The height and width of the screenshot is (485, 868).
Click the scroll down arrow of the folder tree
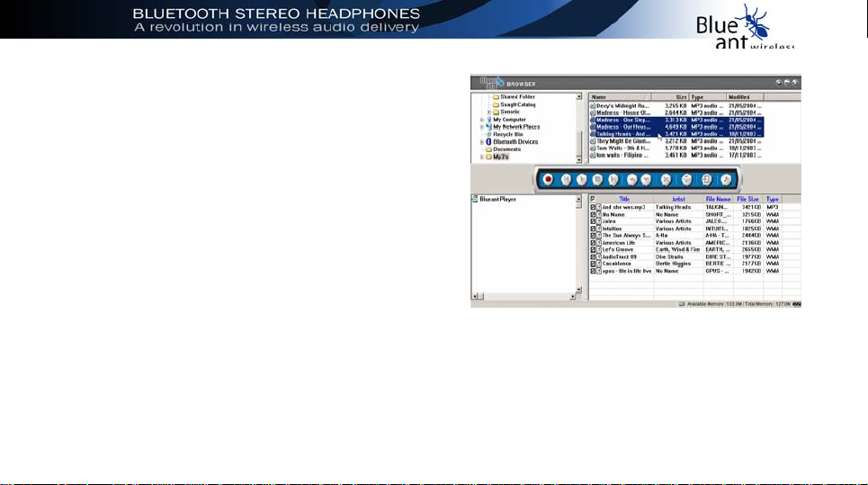[579, 160]
